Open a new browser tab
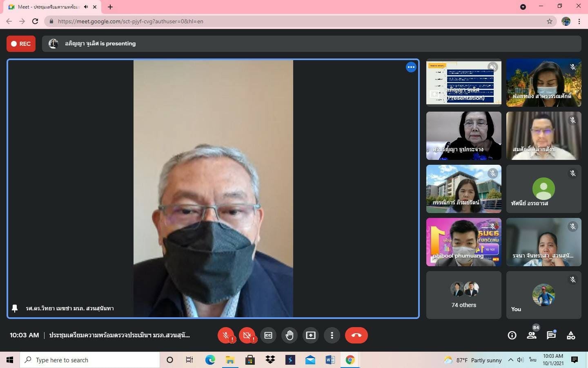The image size is (588, 368). tap(110, 7)
